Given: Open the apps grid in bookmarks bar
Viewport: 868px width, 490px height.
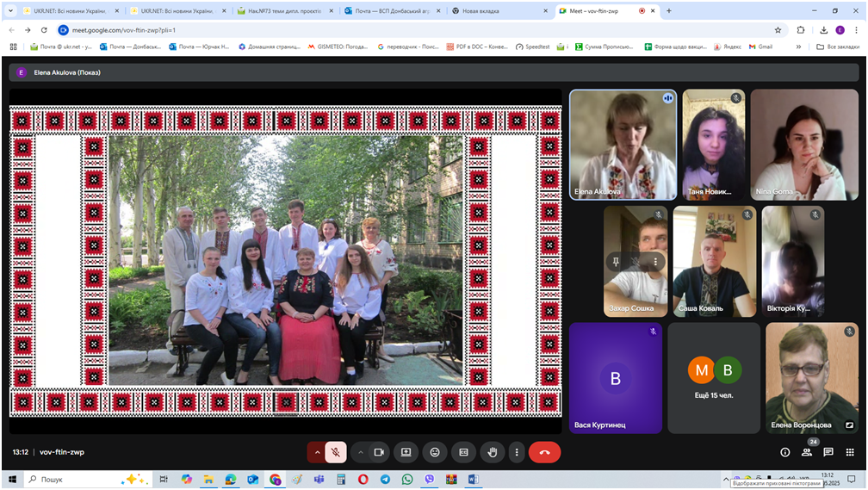Looking at the screenshot, I should (x=13, y=47).
